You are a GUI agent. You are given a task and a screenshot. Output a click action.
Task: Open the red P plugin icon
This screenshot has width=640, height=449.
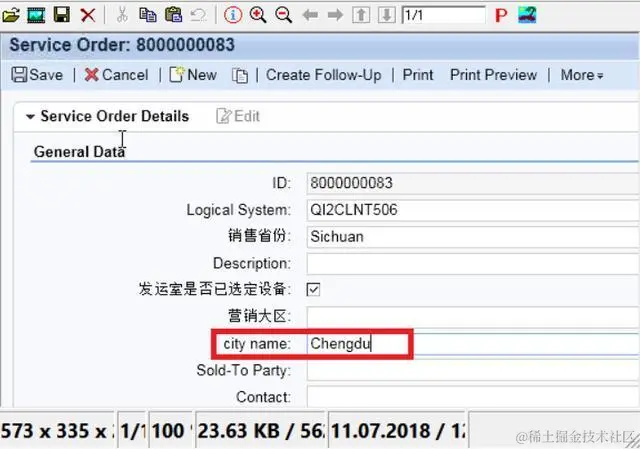[501, 16]
